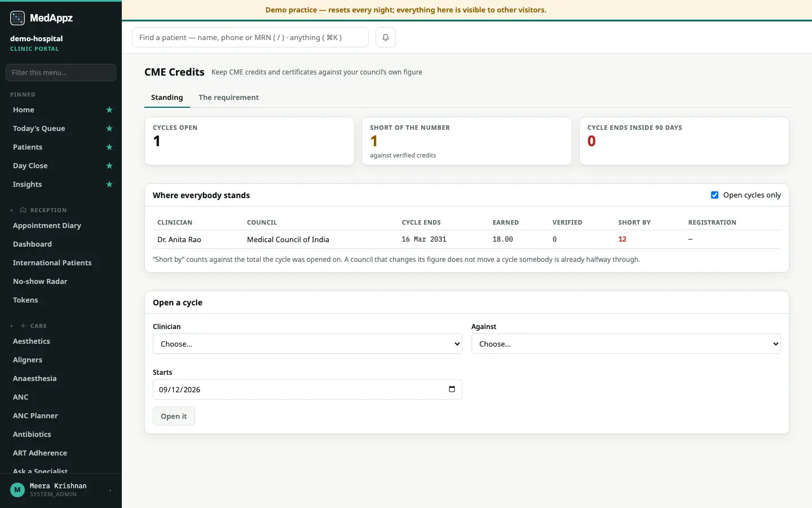This screenshot has width=812, height=508.
Task: Unpin Today's Queue star icon
Action: (x=109, y=129)
